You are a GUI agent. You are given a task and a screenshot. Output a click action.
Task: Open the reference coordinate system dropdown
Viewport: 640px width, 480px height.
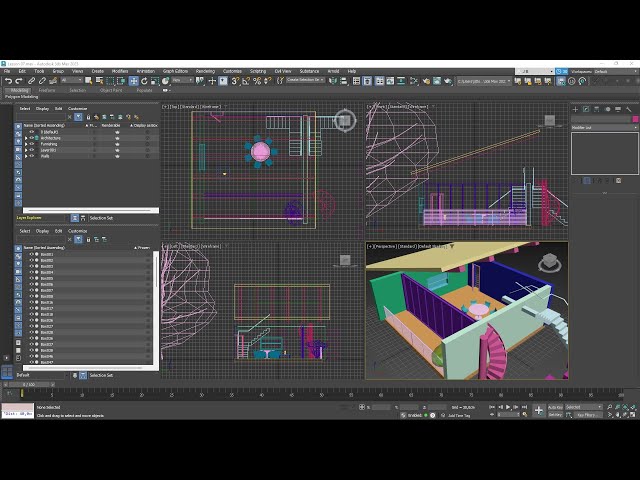pos(182,80)
